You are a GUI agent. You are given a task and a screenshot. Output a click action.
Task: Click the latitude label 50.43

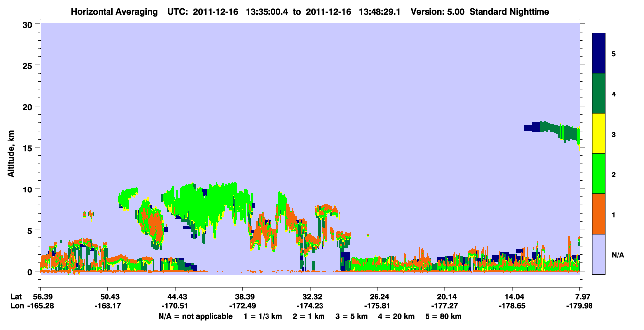pos(107,297)
